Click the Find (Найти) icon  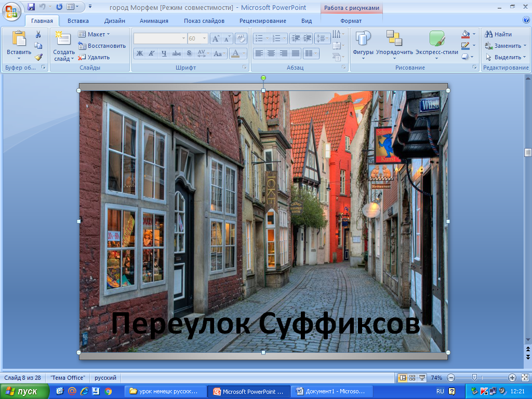(489, 34)
